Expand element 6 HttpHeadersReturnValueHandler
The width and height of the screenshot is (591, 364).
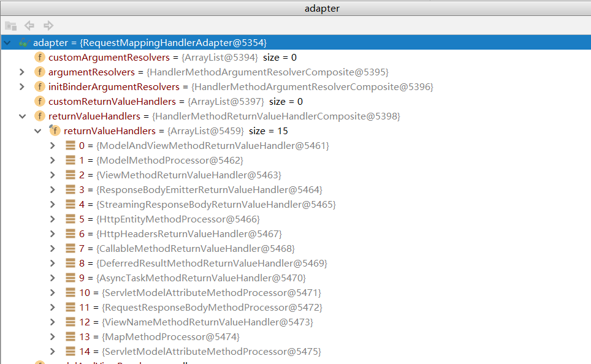53,233
